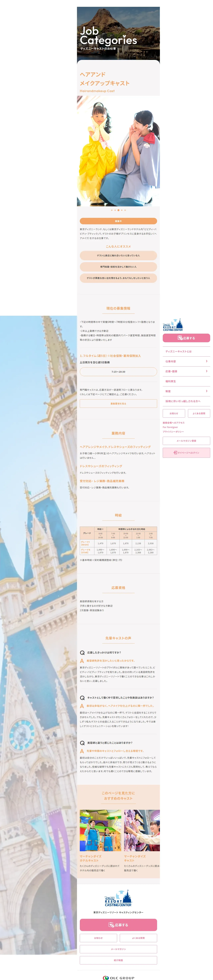Click the Casting Center logo in sidebar
213x980 pixels.
tap(173, 325)
